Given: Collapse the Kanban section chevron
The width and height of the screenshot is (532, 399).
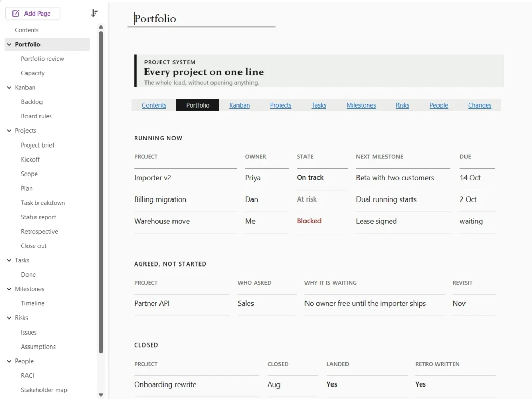Looking at the screenshot, I should tap(9, 87).
